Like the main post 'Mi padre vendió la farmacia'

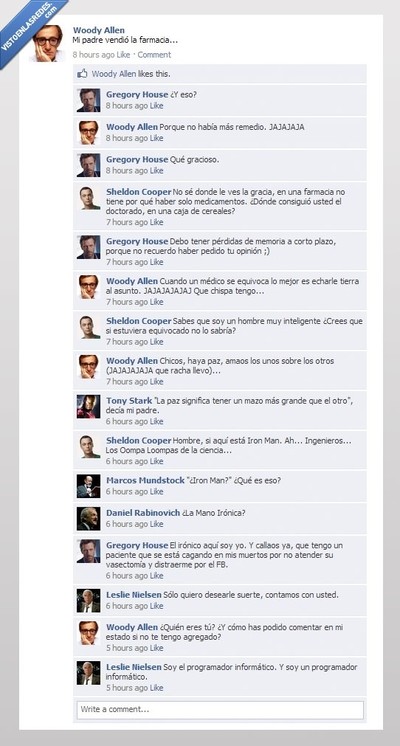coord(123,55)
